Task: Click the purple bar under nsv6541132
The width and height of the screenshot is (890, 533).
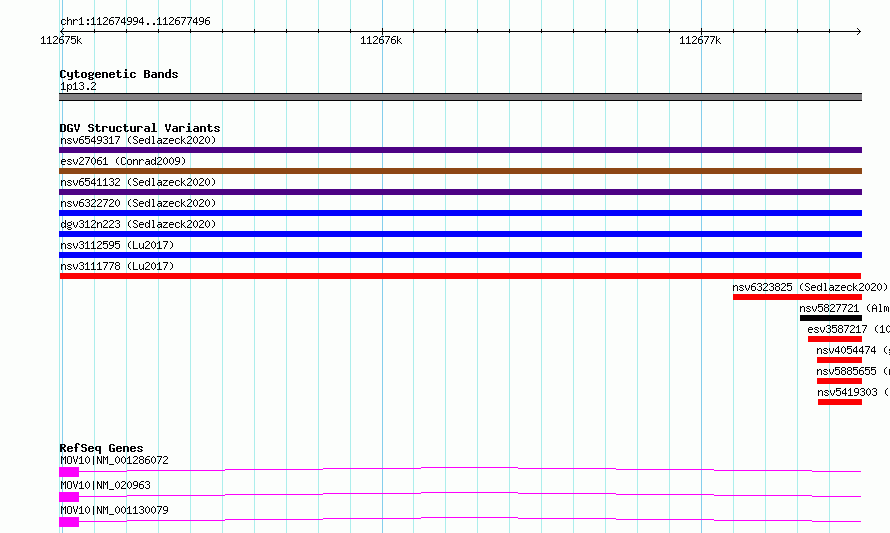Action: (x=460, y=192)
